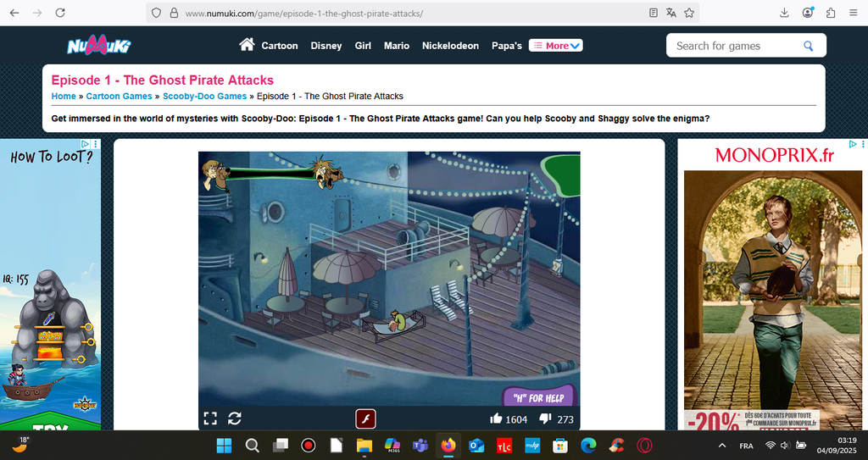Enter fullscreen mode for the game

click(x=210, y=418)
